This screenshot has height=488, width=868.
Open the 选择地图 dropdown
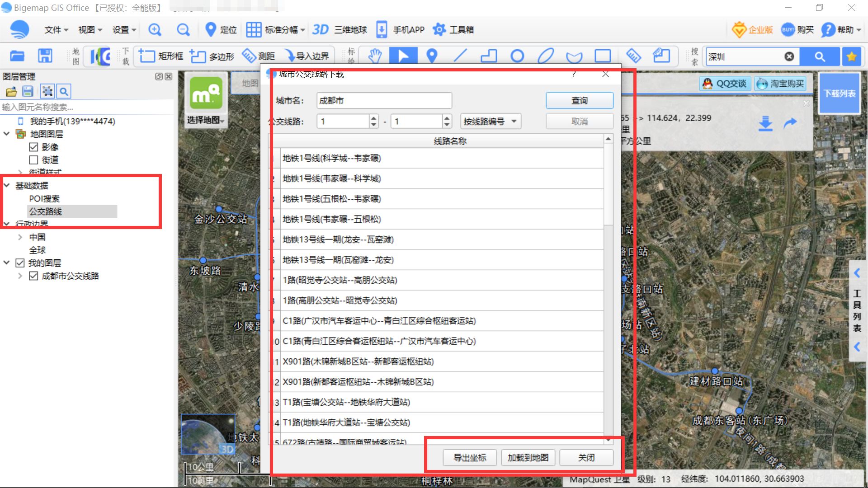pyautogui.click(x=206, y=120)
